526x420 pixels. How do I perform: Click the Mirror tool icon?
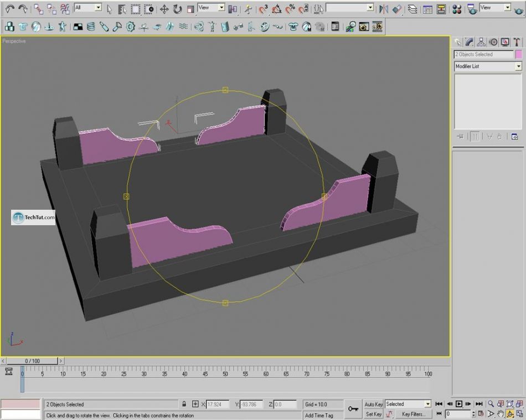pos(384,9)
